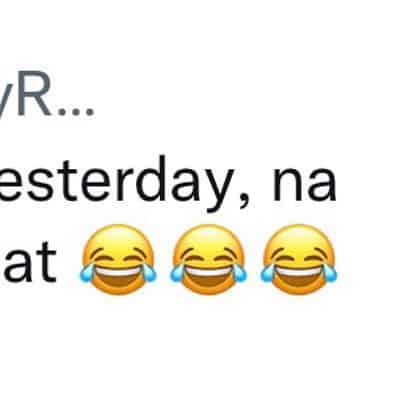This screenshot has height=400, width=400.
Task: Click the white teeth of the middle emoji
Action: (209, 269)
